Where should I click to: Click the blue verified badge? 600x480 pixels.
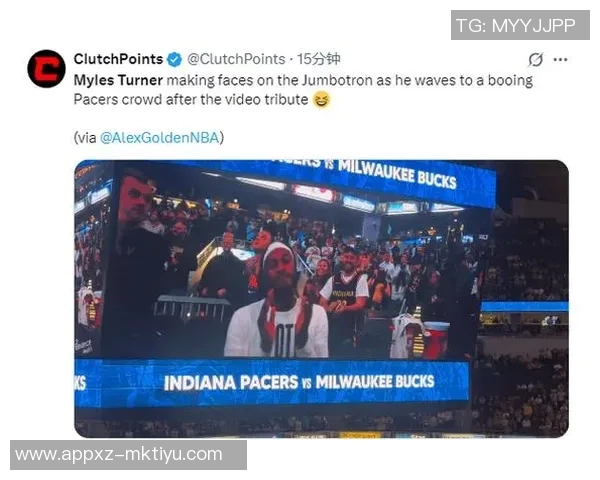[174, 59]
